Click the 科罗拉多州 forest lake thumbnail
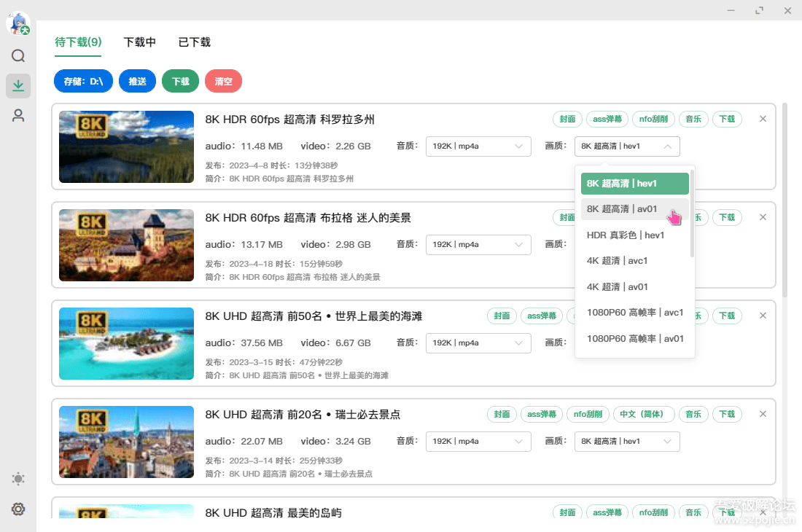 coord(126,146)
